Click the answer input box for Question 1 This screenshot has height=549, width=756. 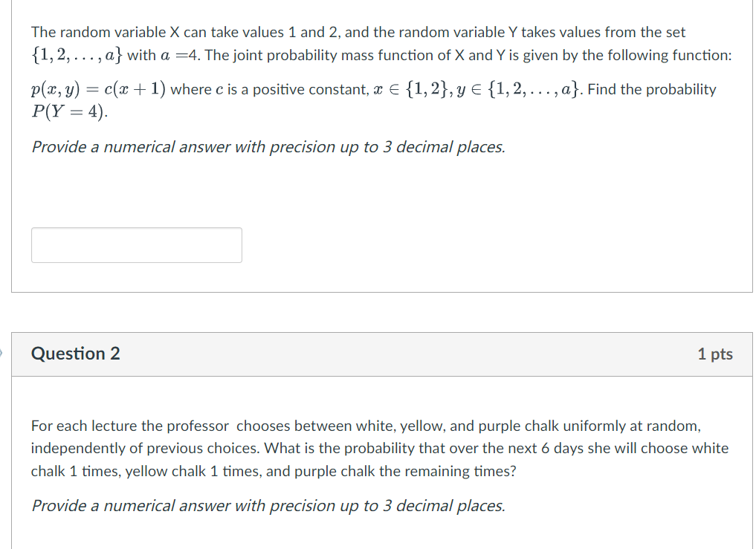click(x=136, y=244)
